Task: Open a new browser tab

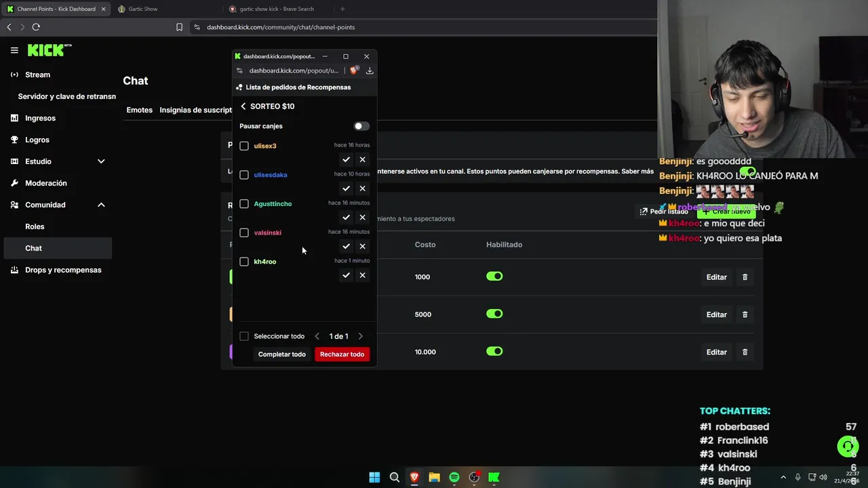Action: 342,9
